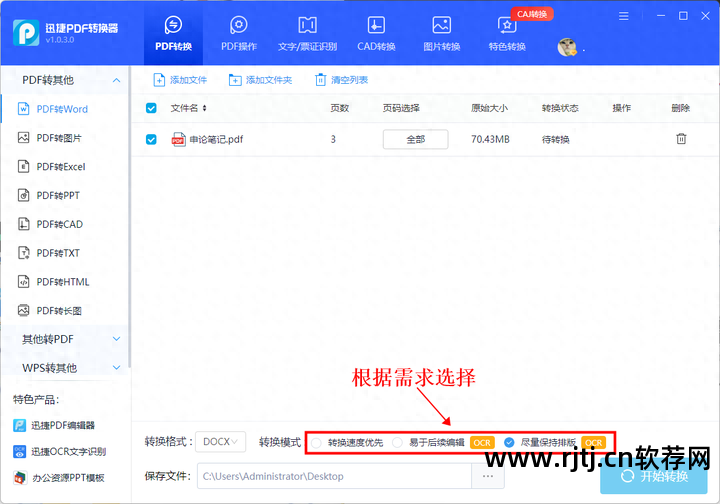The width and height of the screenshot is (720, 504).
Task: Click the 70.43MB size value
Action: click(490, 139)
